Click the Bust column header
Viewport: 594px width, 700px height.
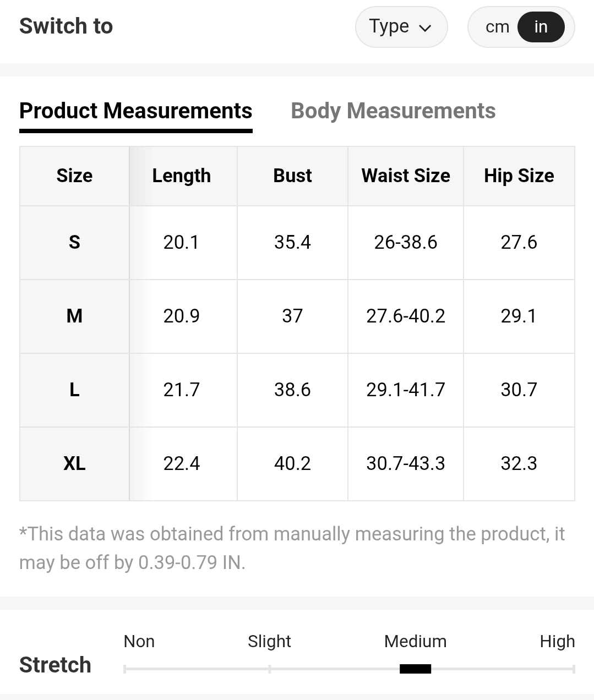pyautogui.click(x=292, y=176)
